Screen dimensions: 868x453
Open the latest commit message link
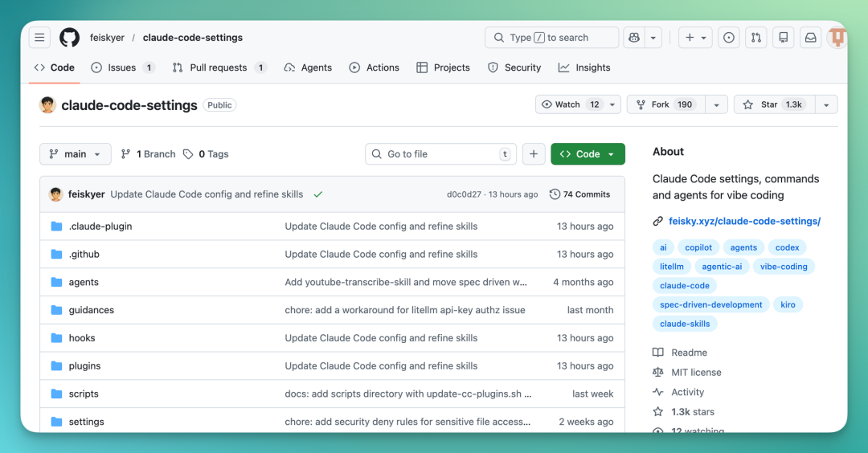(207, 194)
